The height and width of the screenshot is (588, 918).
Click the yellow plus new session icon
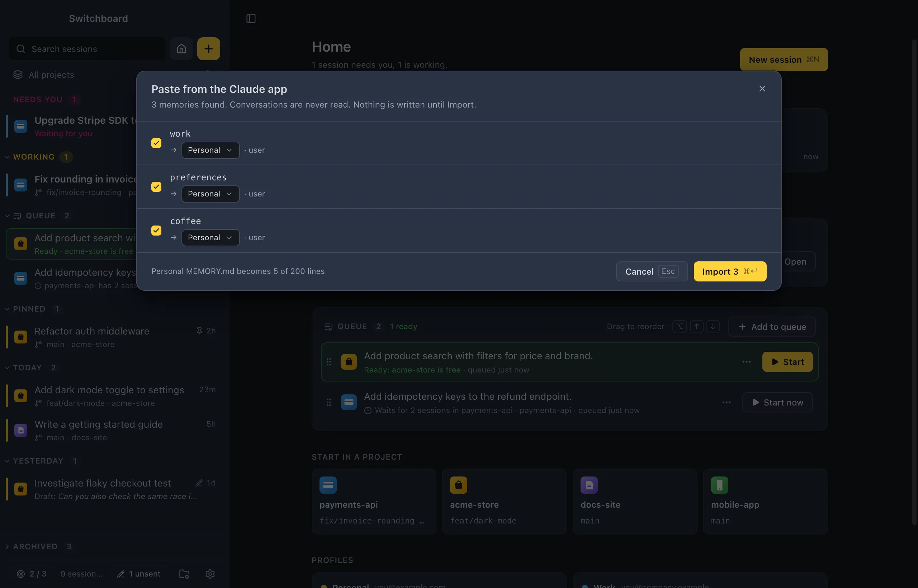pos(208,49)
